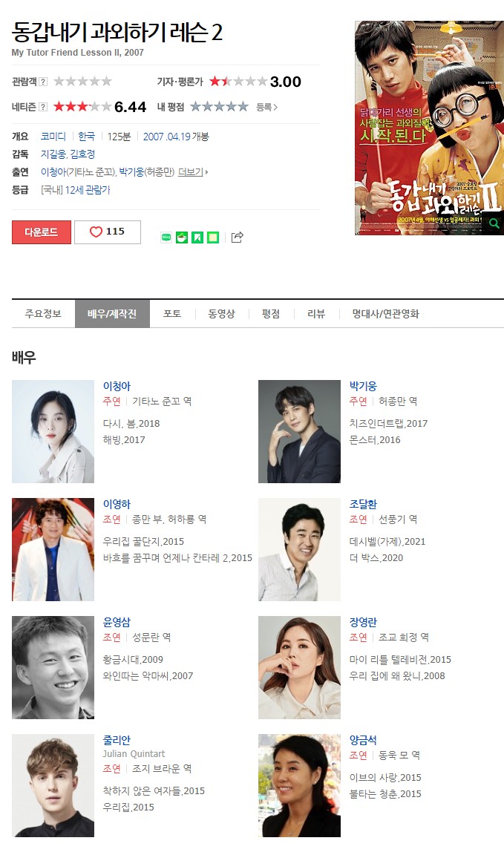Click the yellow-green memo share icon
This screenshot has width=504, height=855.
click(x=213, y=237)
